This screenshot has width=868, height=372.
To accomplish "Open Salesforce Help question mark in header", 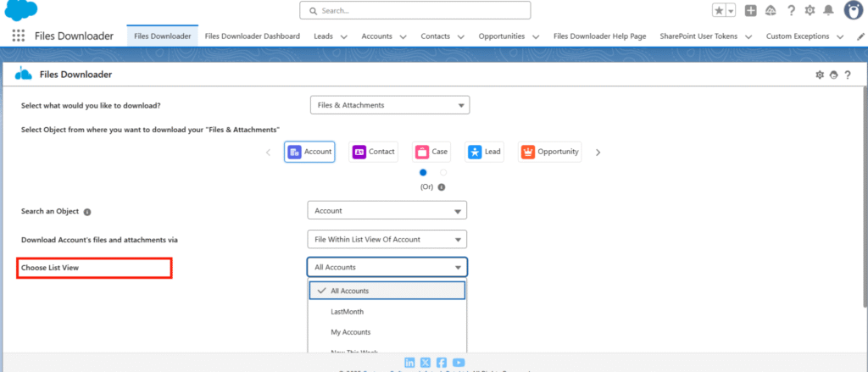I will [791, 10].
